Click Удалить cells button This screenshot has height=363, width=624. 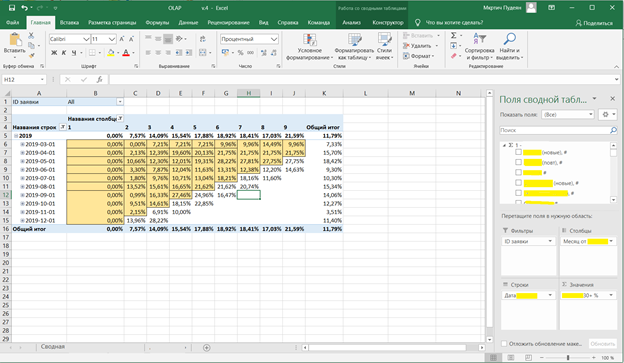pyautogui.click(x=421, y=46)
